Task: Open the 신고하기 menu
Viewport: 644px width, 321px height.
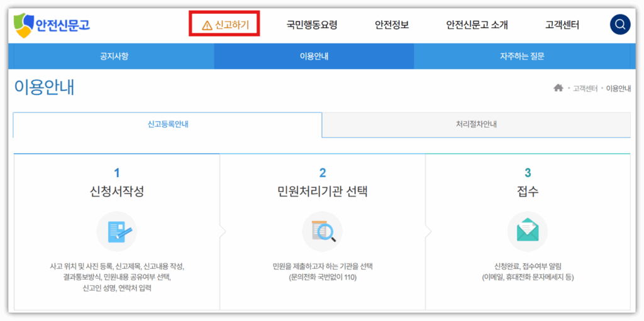Action: [225, 26]
